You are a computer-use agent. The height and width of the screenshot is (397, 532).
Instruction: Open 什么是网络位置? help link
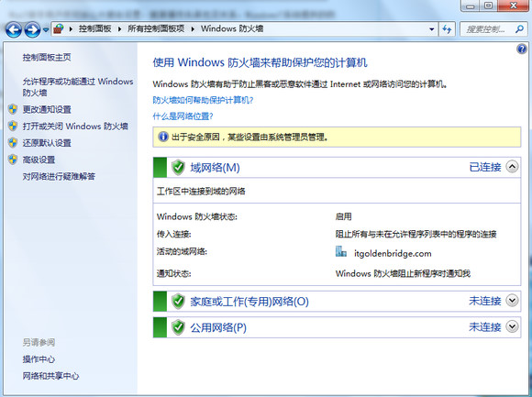[x=183, y=116]
